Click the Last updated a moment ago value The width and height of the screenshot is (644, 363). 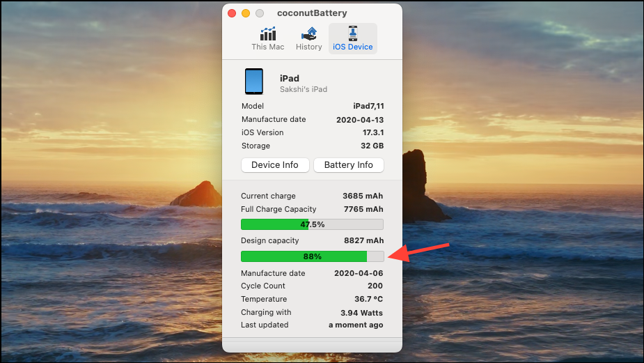(x=356, y=325)
